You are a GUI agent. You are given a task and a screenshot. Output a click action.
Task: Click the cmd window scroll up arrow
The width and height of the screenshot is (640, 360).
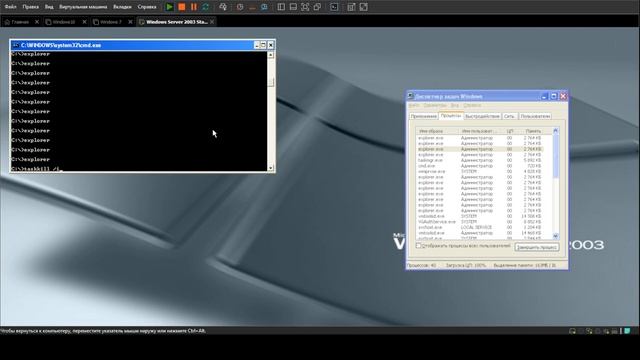[271, 54]
